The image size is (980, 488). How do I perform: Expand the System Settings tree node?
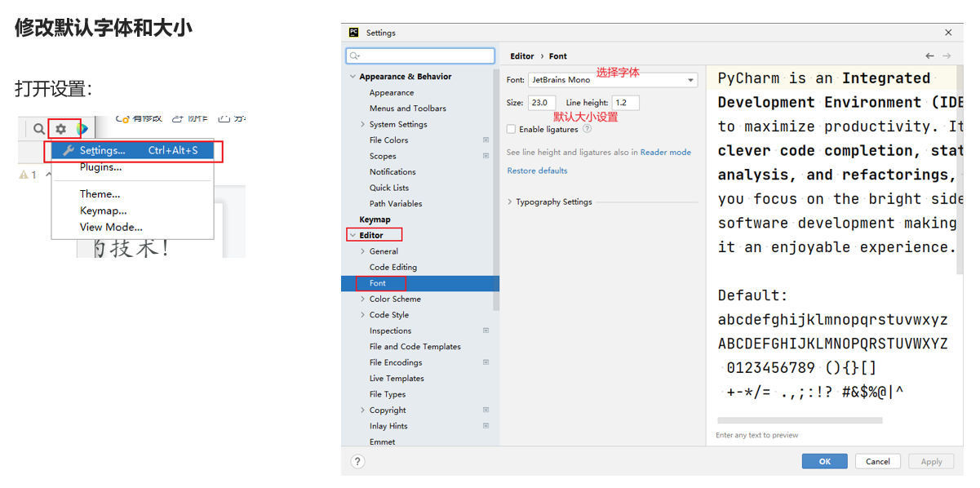click(x=363, y=125)
